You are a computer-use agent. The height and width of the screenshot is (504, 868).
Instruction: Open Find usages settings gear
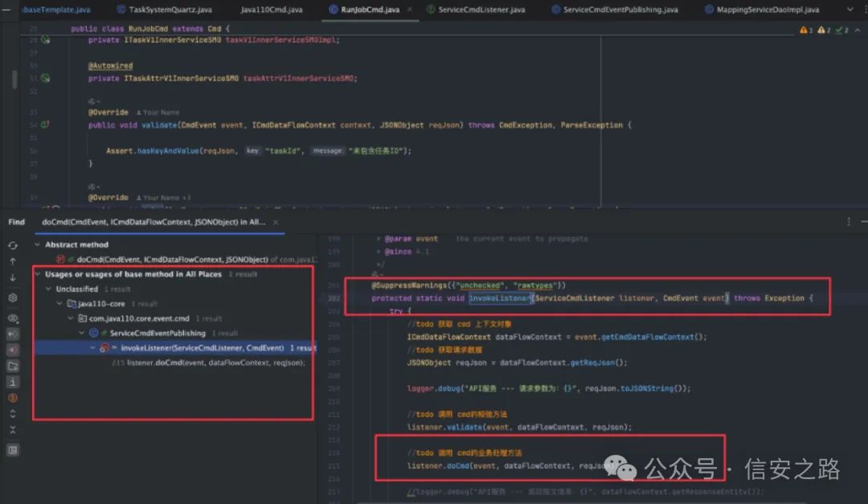click(13, 298)
